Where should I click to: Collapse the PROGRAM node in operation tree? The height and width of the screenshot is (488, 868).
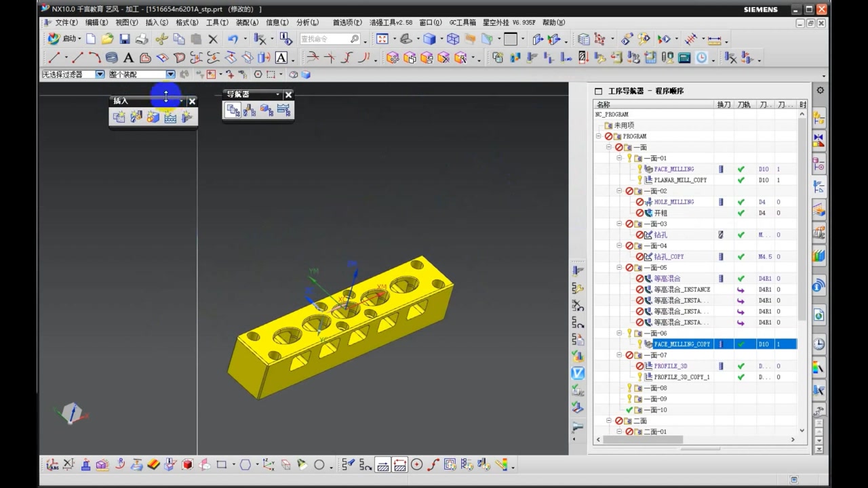click(x=599, y=136)
